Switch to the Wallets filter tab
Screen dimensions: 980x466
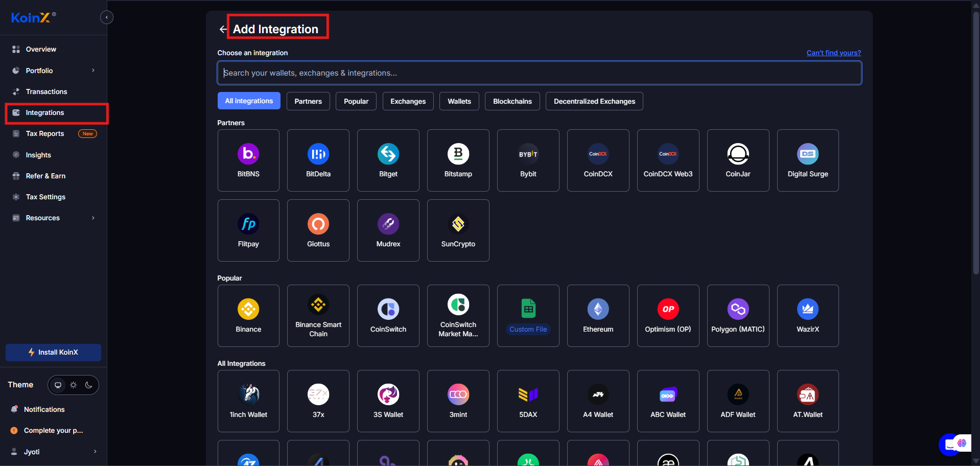458,101
